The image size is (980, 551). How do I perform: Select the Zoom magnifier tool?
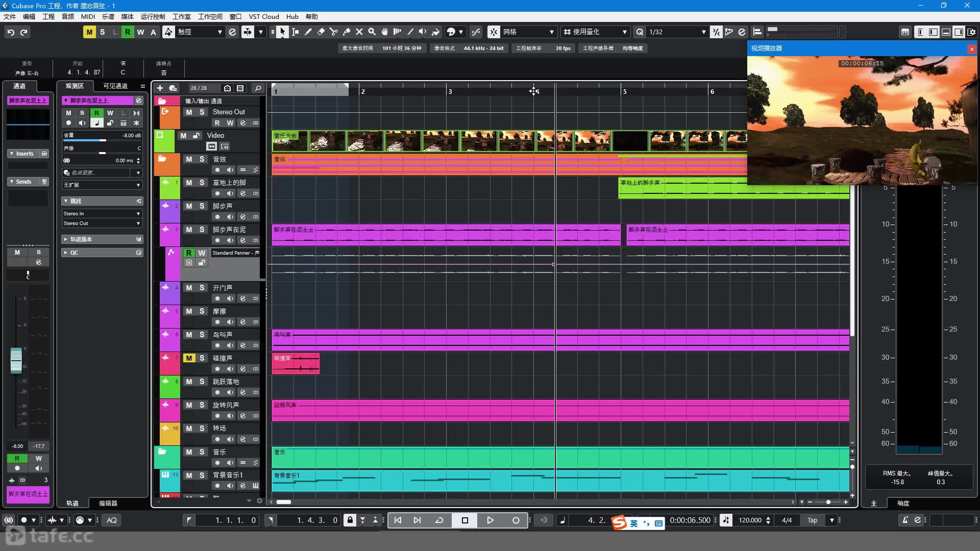pyautogui.click(x=372, y=32)
